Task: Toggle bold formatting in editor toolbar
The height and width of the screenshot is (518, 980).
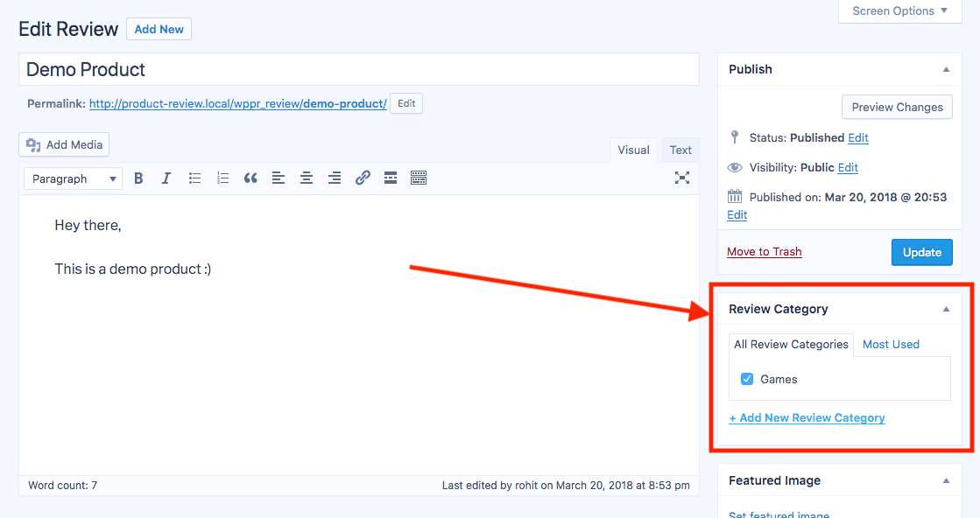Action: (x=138, y=178)
